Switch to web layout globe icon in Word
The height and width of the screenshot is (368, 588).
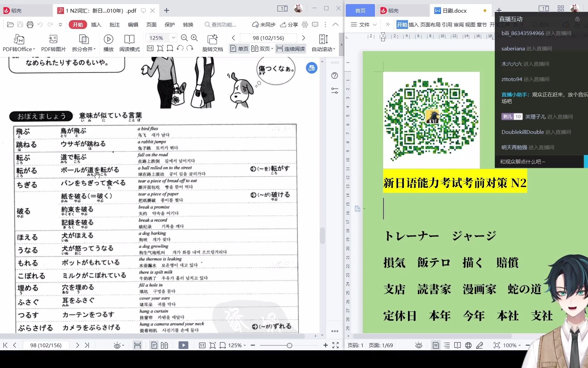468,345
